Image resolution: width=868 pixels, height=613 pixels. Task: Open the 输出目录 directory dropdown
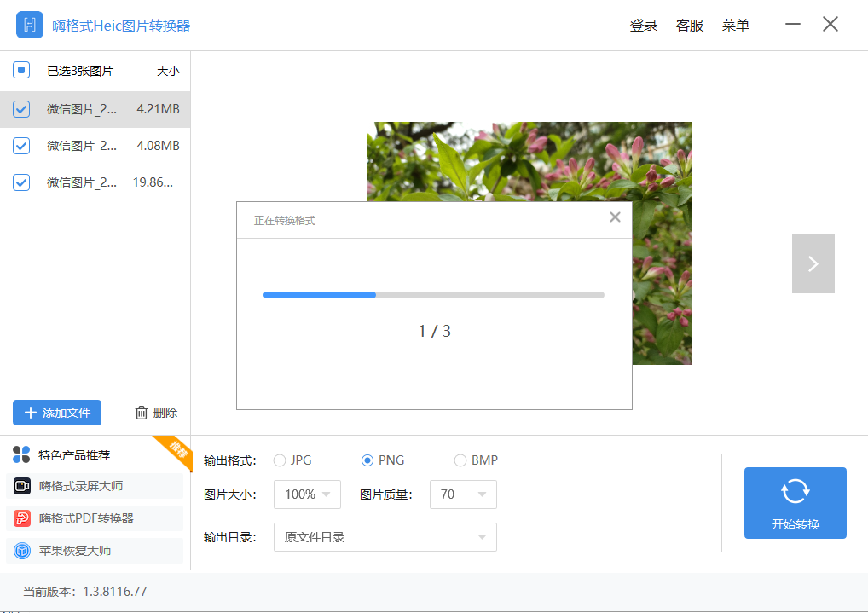point(384,537)
